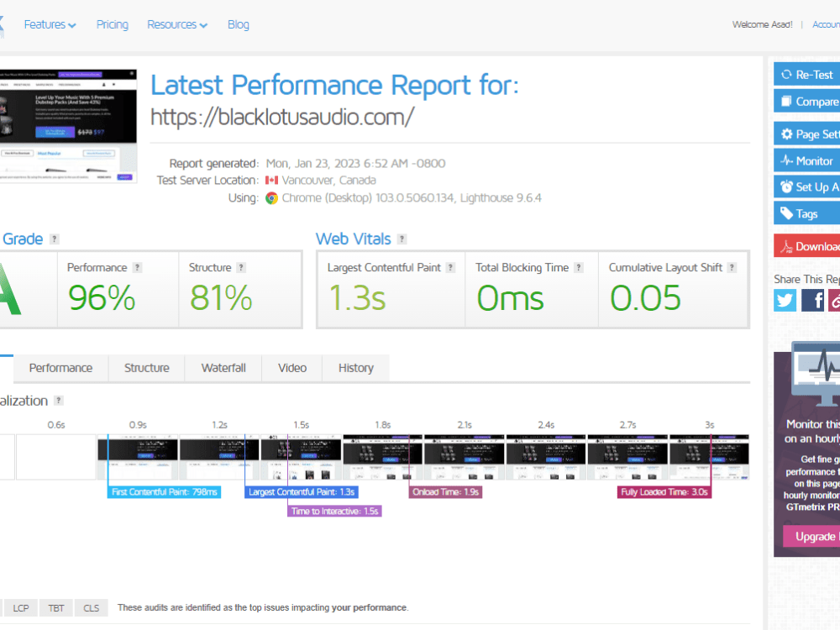Filter audits by TBT
Screen dimensions: 840x630
(56, 608)
